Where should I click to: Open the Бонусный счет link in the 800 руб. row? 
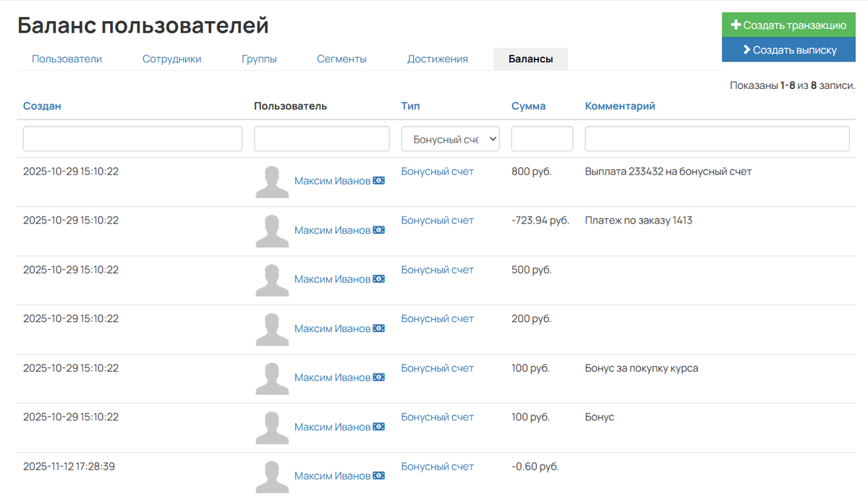point(437,171)
